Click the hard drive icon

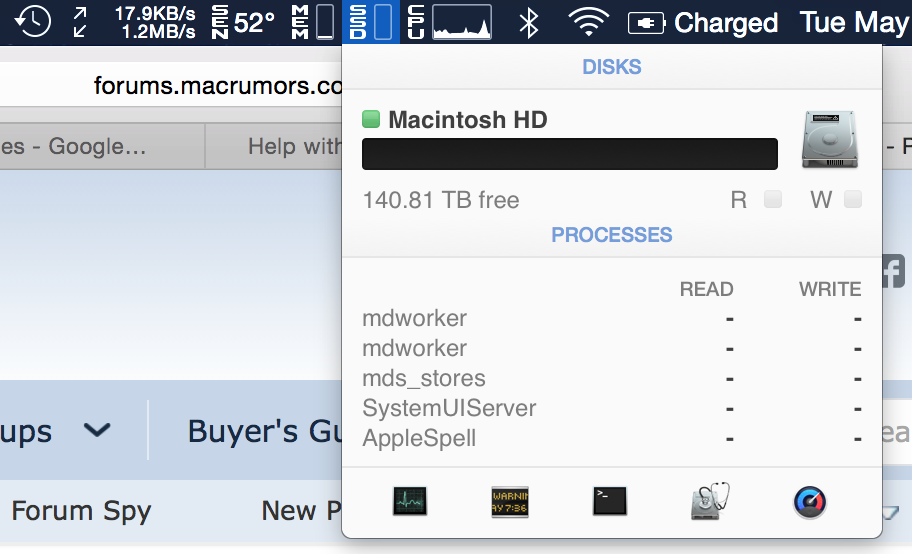(x=829, y=140)
